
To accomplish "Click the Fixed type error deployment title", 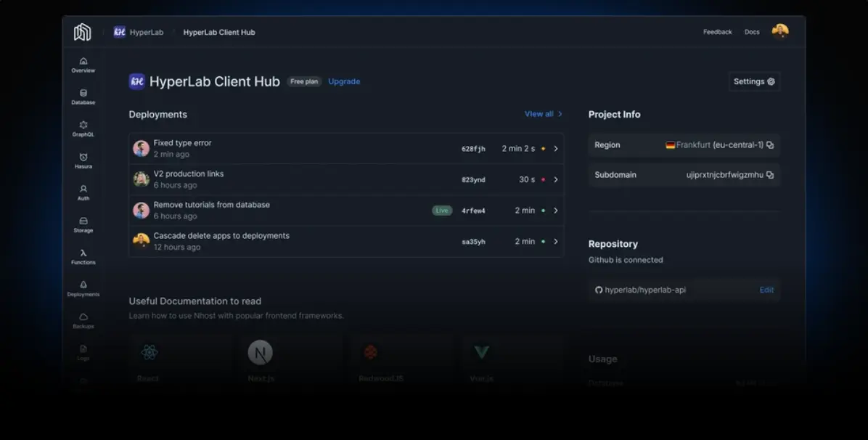I will pyautogui.click(x=182, y=143).
